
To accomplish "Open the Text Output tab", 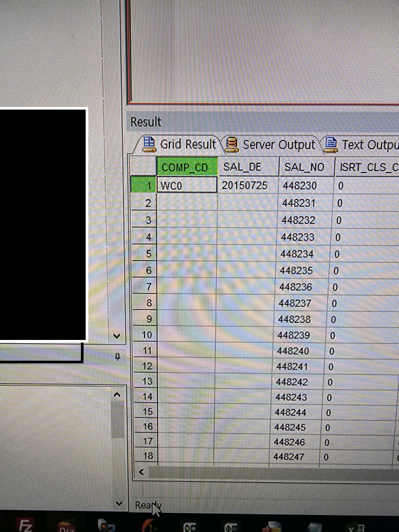I will coord(362,145).
